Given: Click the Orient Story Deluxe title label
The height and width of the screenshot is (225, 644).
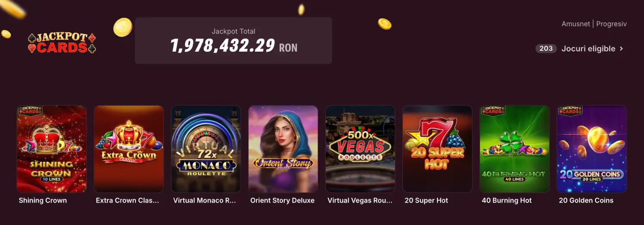Looking at the screenshot, I should tap(283, 200).
